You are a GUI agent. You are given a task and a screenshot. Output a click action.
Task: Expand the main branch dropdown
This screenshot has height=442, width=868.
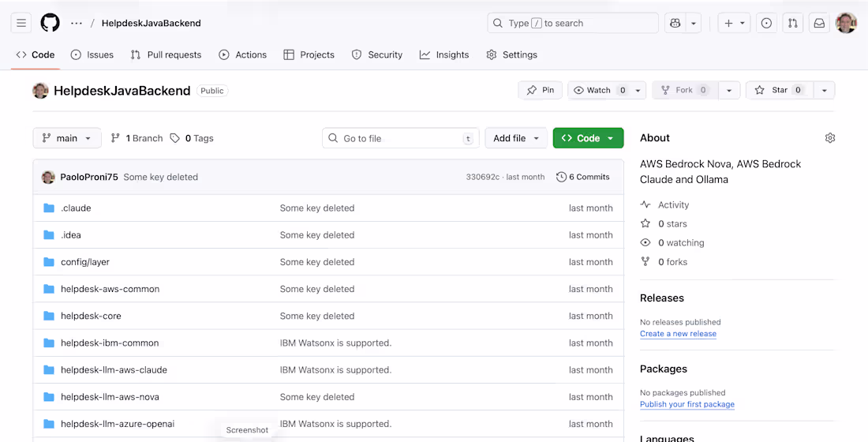pos(67,138)
